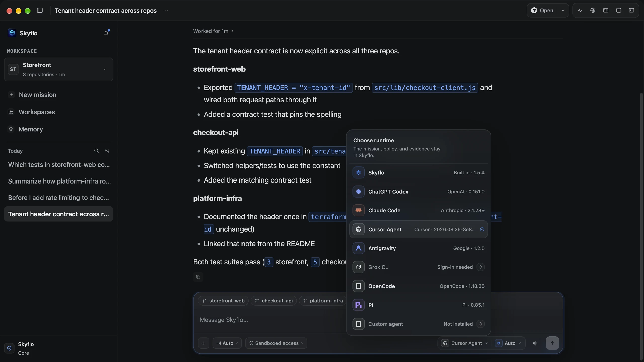
Task: Choose Antigravity runtime
Action: pos(418,248)
